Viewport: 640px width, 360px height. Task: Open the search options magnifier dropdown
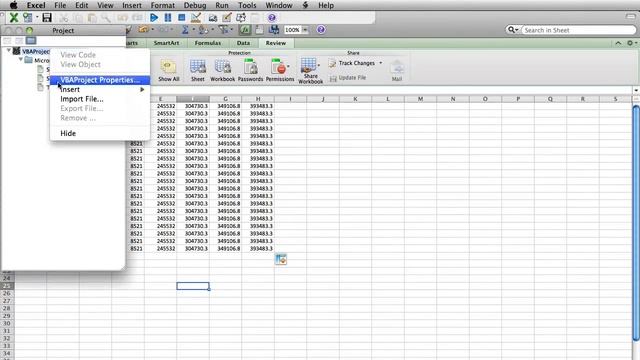[512, 30]
